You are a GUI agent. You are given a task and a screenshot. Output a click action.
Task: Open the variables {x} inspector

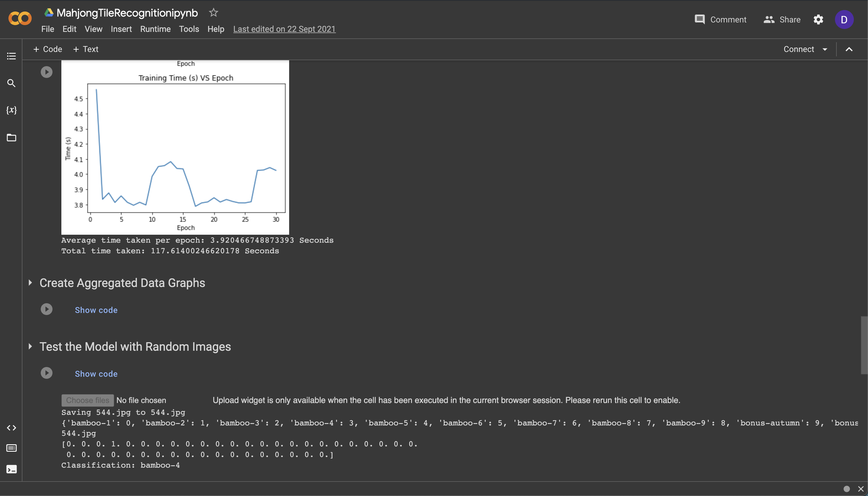pyautogui.click(x=11, y=110)
